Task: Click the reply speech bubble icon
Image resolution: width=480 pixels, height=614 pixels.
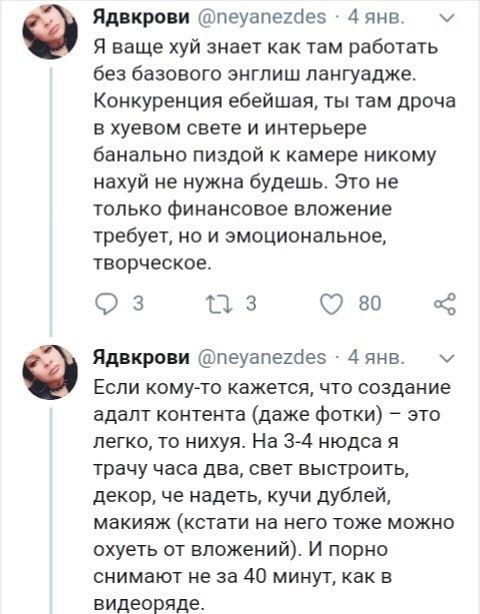Action: coord(105,304)
